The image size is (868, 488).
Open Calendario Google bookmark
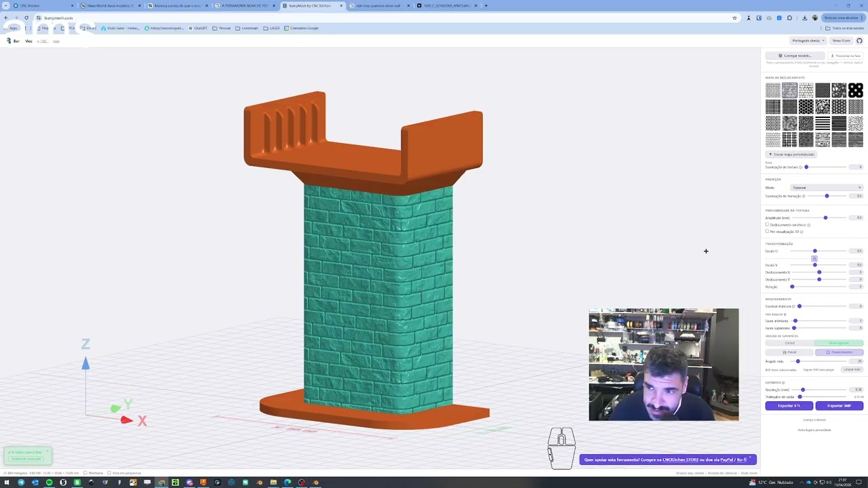pos(302,28)
